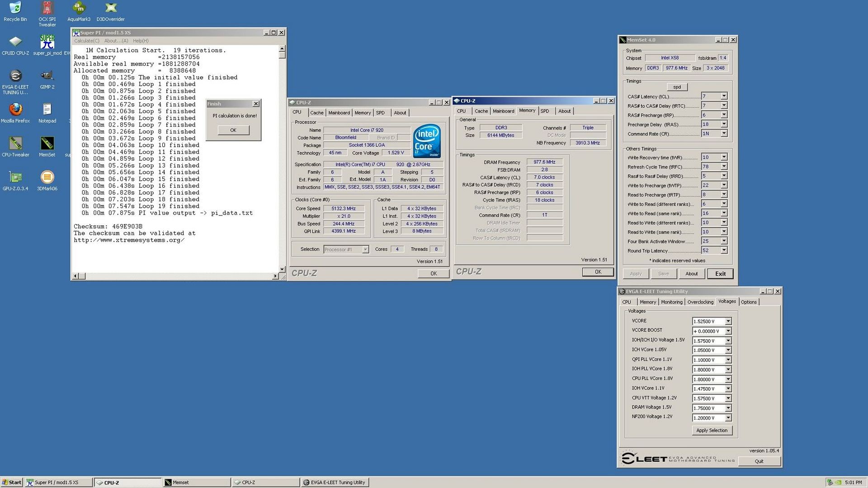Viewport: 868px width, 488px height.
Task: Expand the VCORE voltage dropdown
Action: 728,321
